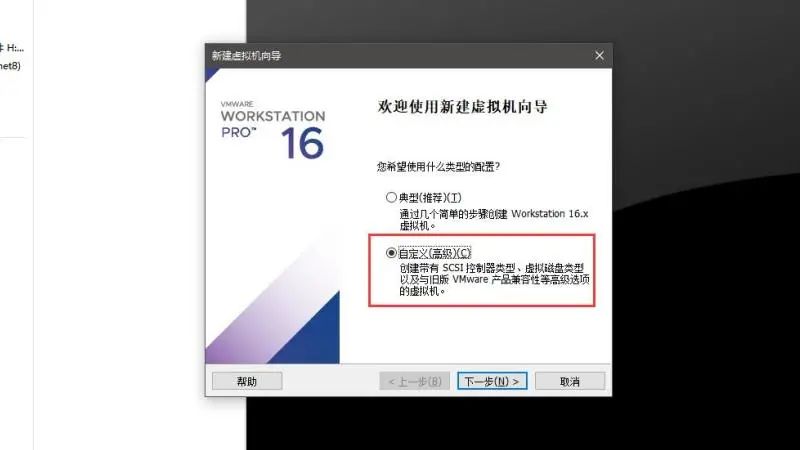Click the 欢迎使用新建虚拟机向导 heading
This screenshot has width=800, height=450.
462,107
